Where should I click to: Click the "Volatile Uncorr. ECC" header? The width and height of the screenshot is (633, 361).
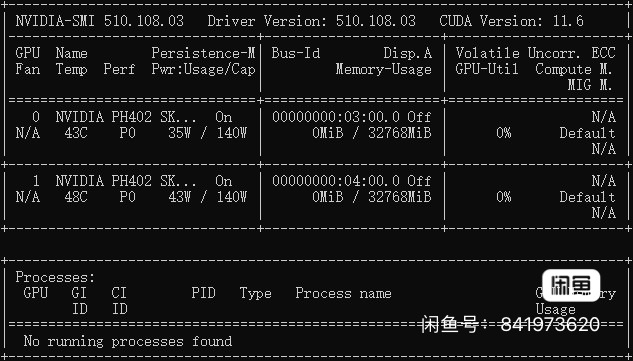pos(536,53)
